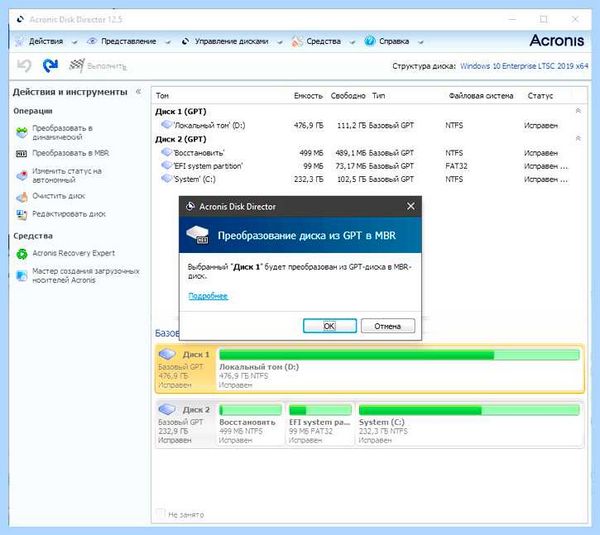Confirm conversion with the OK button

point(329,326)
